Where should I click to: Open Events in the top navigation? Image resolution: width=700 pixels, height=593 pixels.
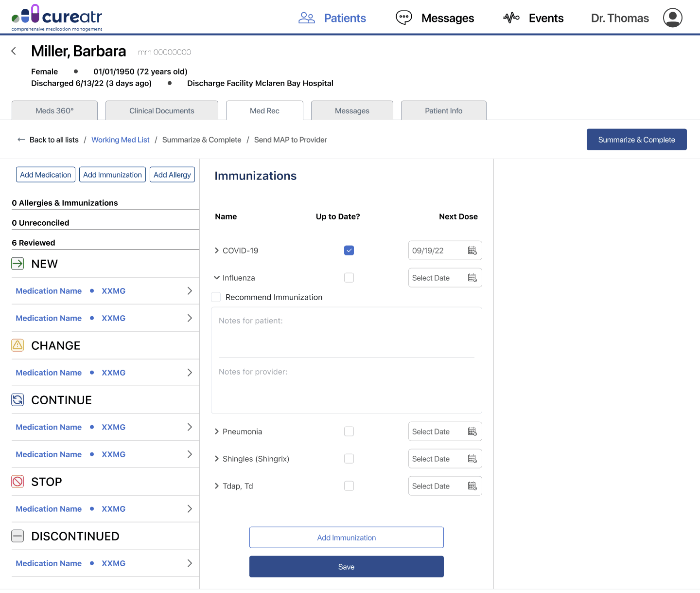click(546, 18)
